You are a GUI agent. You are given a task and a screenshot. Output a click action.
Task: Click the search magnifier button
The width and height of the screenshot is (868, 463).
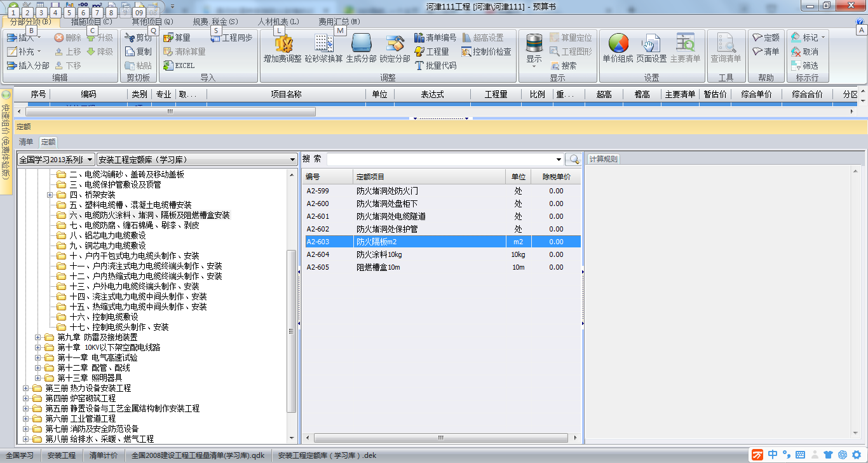573,159
